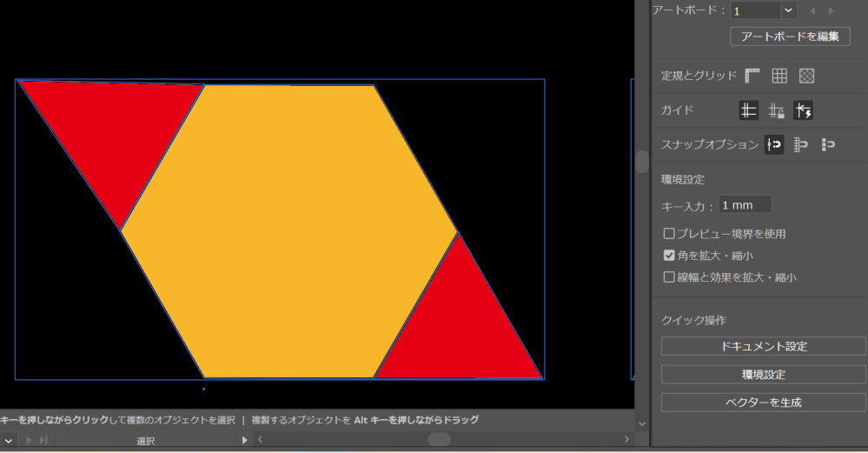868x453 pixels.
Task: Open the status bar 選択 popup arrow
Action: pos(244,440)
